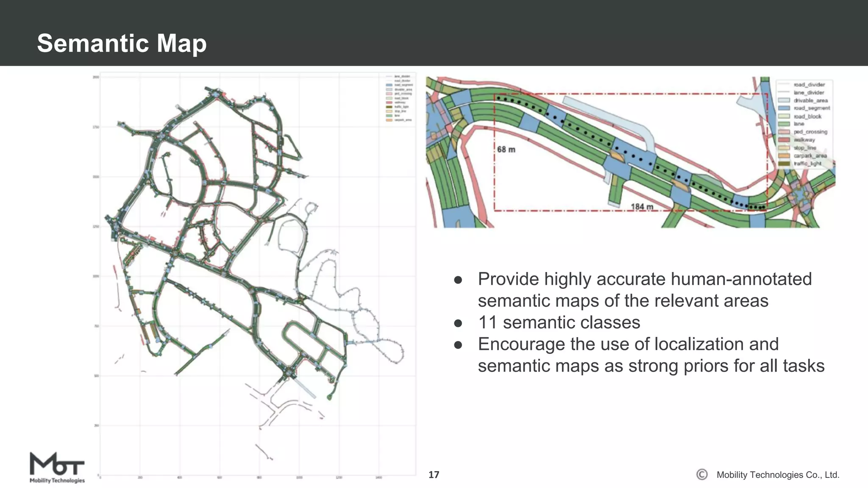
Task: Click the blue road_segment legend swatch
Action: [784, 108]
